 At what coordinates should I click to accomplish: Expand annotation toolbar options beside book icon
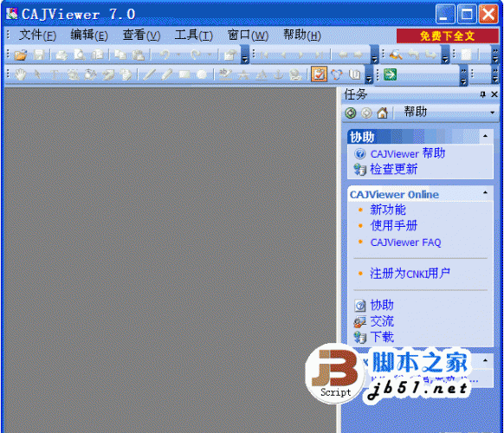click(x=369, y=74)
